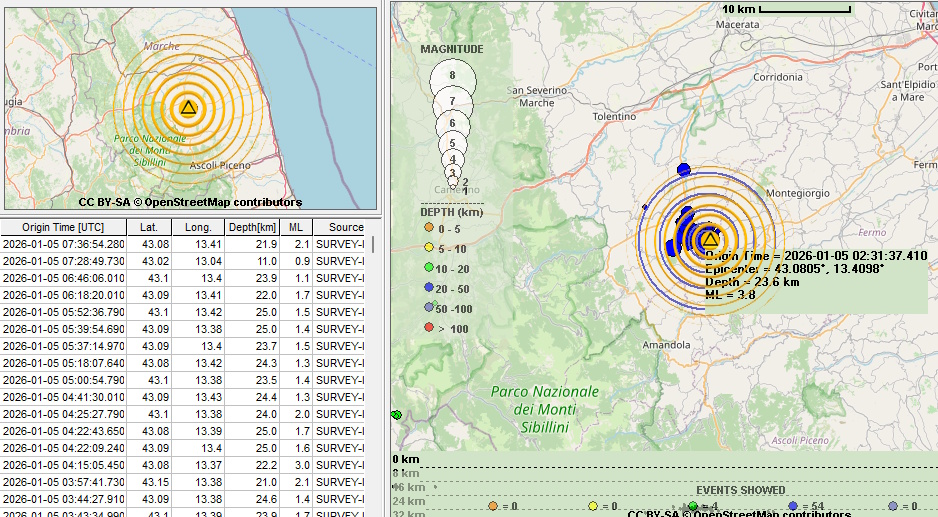
Task: Sort by the Depth[km] column header
Action: (252, 227)
